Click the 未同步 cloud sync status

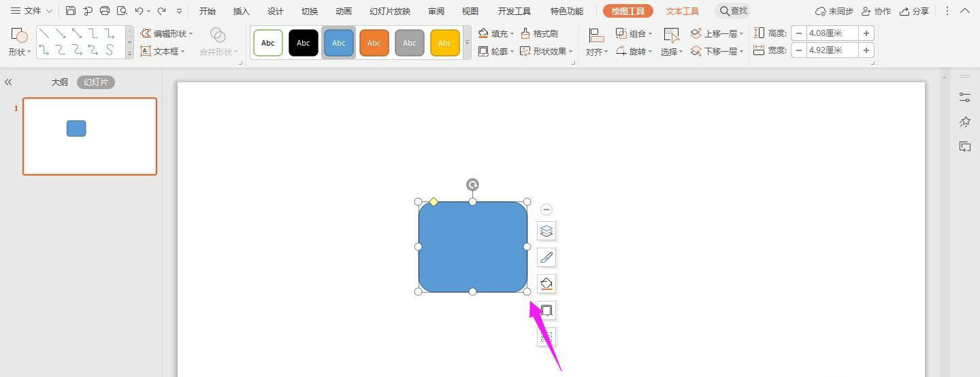click(834, 11)
